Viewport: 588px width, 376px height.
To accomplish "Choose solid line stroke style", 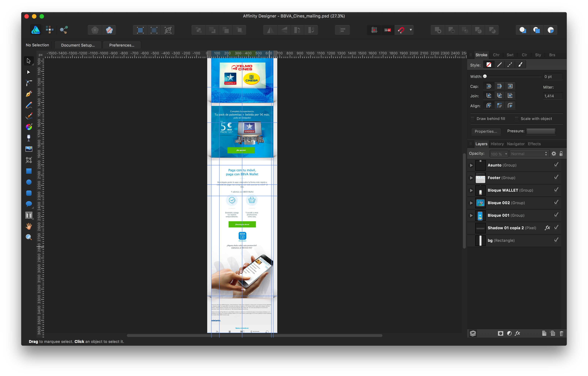I will pyautogui.click(x=499, y=65).
